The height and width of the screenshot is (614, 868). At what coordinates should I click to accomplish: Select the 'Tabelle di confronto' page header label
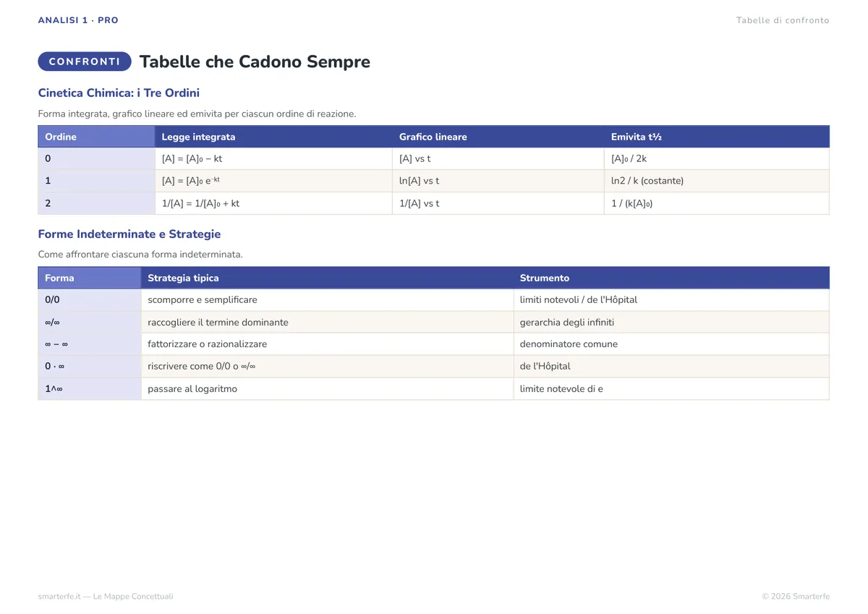(783, 20)
